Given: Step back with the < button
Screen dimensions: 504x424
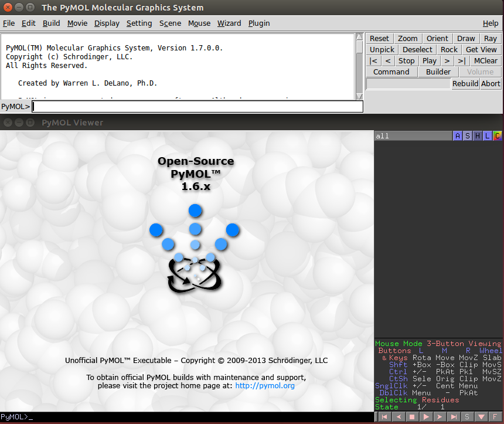Looking at the screenshot, I should 389,61.
